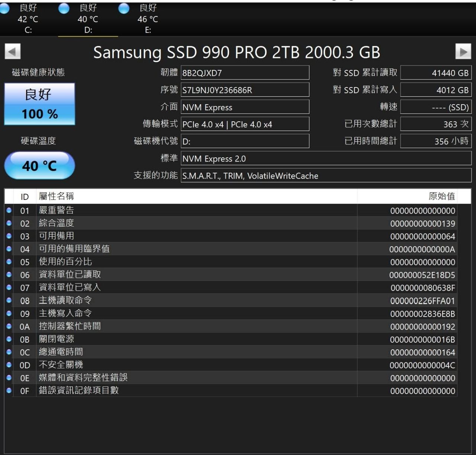Click the serial number field S7L9NJ0Y236686R
This screenshot has height=455, width=476.
pyautogui.click(x=245, y=90)
